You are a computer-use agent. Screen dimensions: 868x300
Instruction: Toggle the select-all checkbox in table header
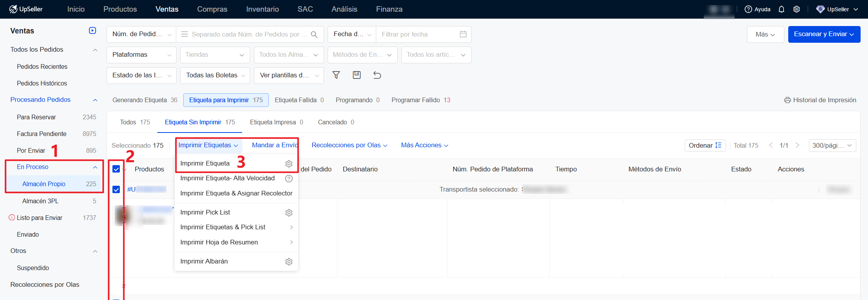116,169
